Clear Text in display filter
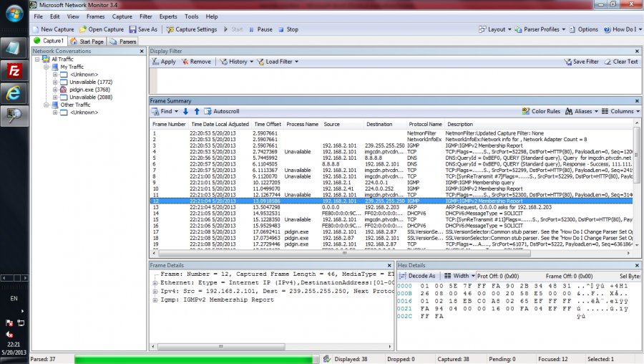This screenshot has width=644, height=364. click(621, 62)
